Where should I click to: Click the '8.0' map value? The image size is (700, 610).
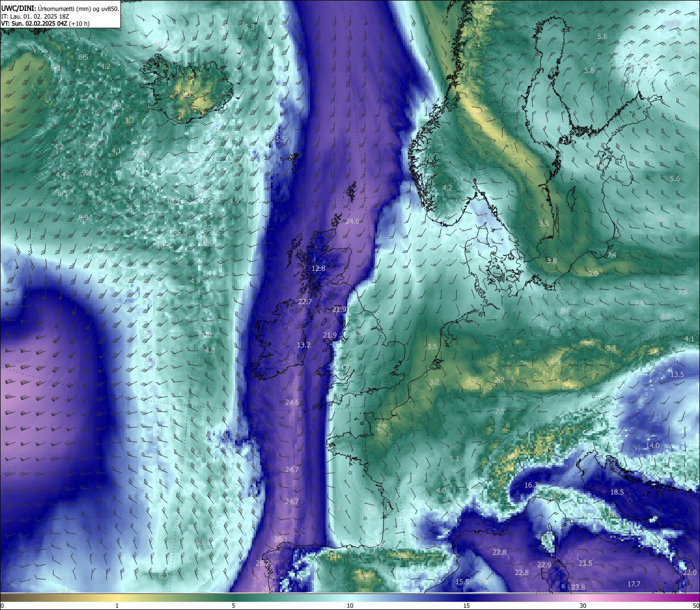pos(666,316)
